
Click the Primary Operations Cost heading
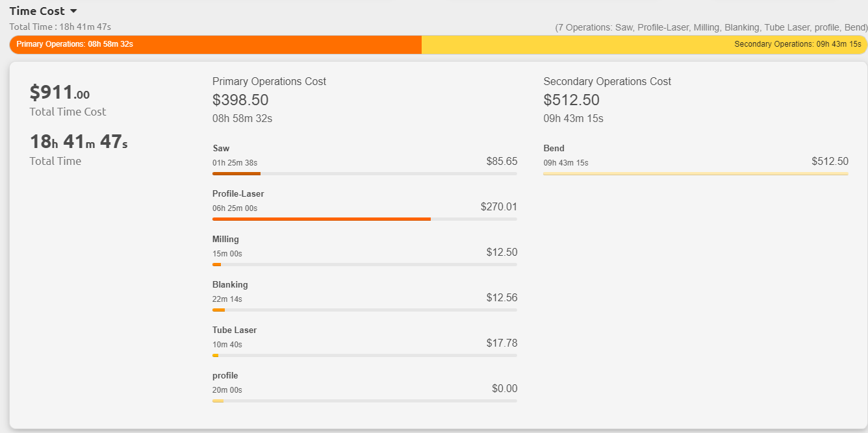tap(269, 81)
